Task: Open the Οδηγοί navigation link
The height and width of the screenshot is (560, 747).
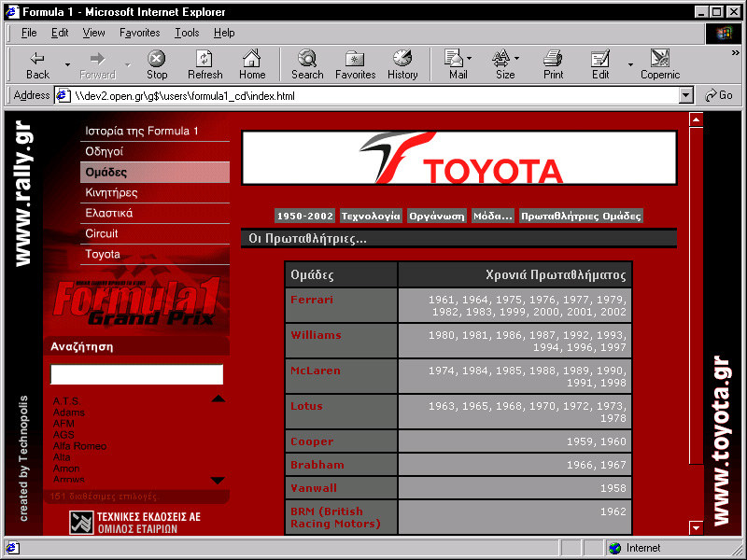Action: 155,151
